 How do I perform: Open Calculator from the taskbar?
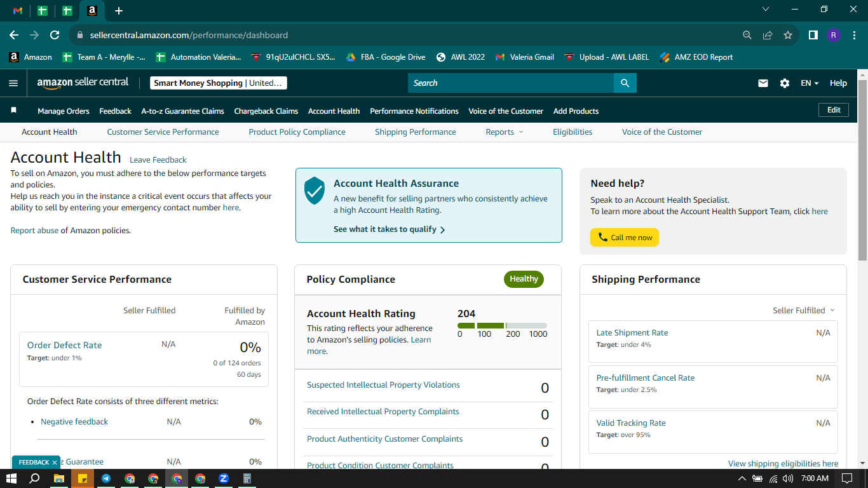click(x=247, y=478)
